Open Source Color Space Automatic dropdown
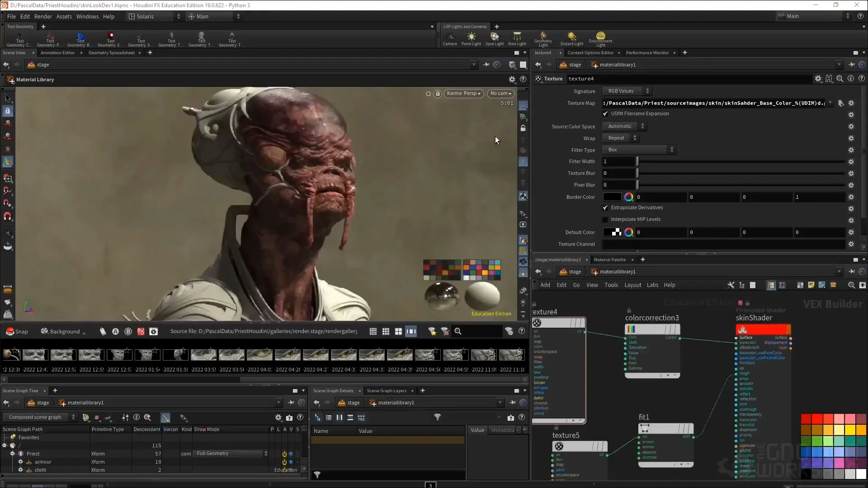The image size is (868, 488). coord(624,126)
